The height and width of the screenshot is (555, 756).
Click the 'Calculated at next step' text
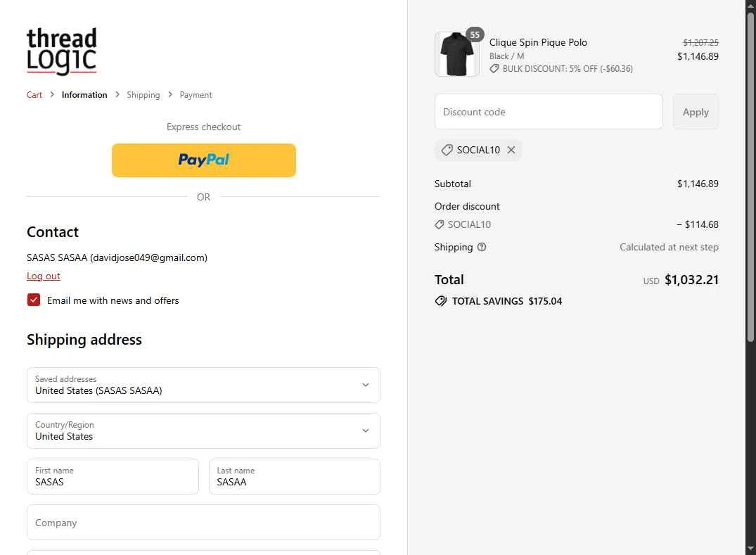point(669,247)
